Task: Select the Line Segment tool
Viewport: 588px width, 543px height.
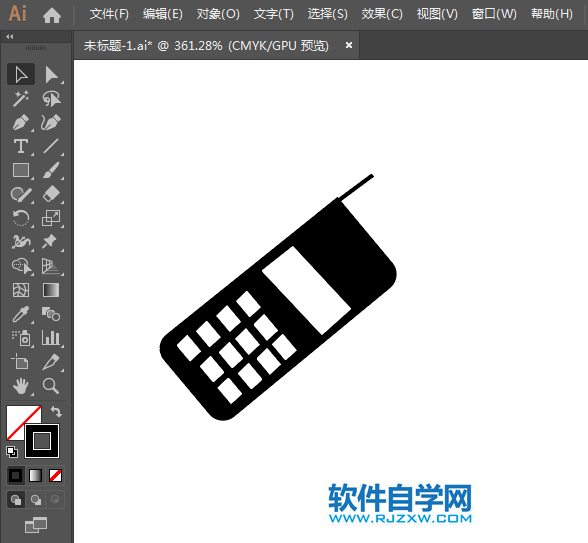Action: pos(51,146)
